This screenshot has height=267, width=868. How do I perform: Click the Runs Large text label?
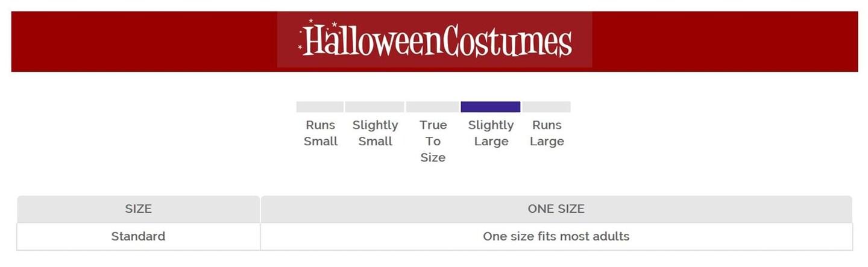[547, 133]
